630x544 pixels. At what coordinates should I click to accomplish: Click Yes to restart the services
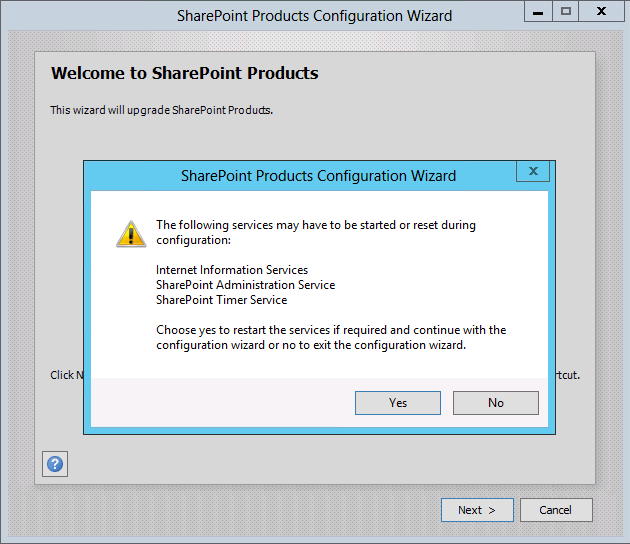click(398, 403)
